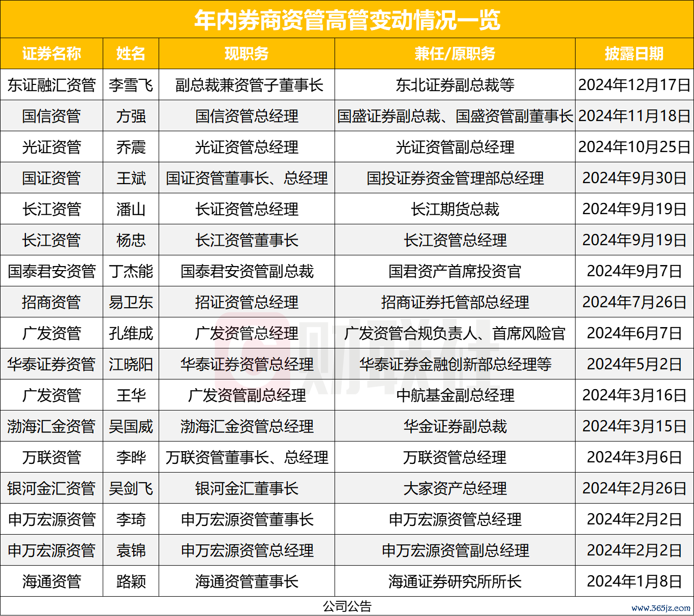Screen dimensions: 694x616
Task: Click the cell 长江资管董事长
Action: click(247, 240)
